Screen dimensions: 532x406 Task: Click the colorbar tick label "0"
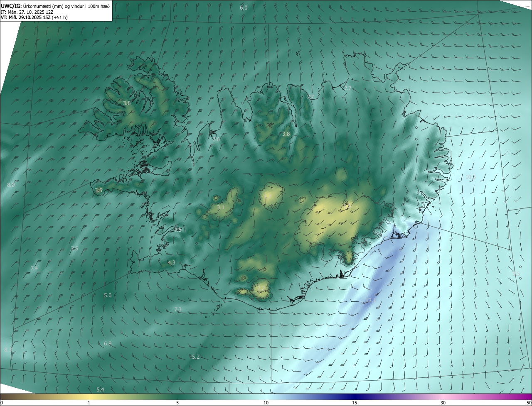coord(1,403)
